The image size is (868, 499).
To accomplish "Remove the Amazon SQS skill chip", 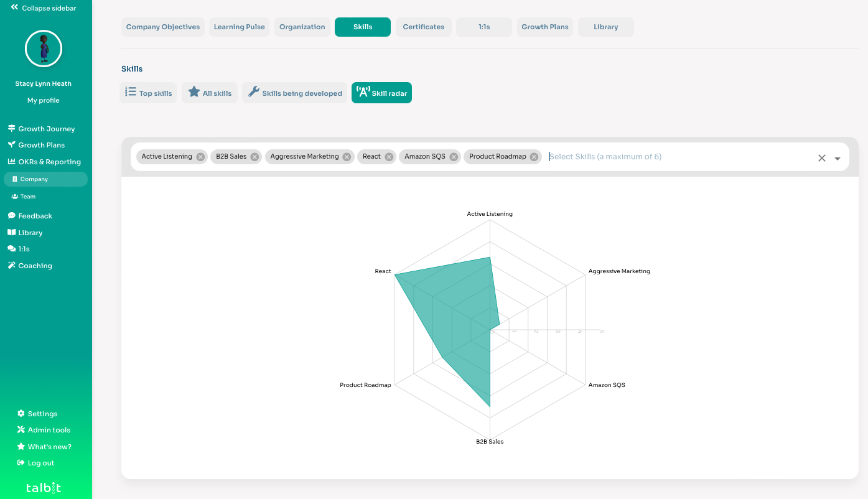I will click(454, 157).
